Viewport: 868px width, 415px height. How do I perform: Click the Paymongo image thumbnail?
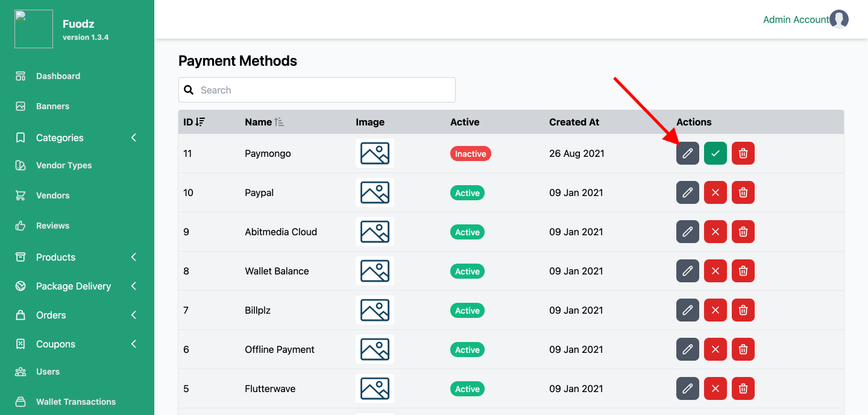coord(374,153)
